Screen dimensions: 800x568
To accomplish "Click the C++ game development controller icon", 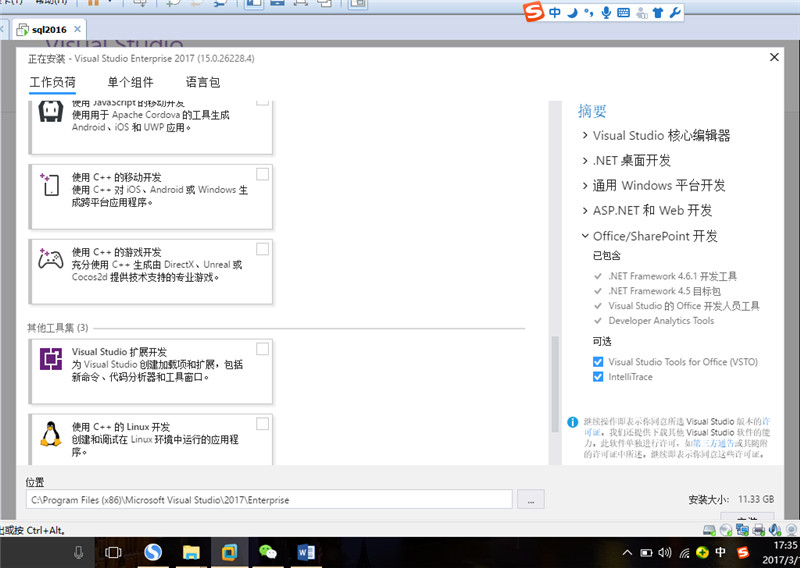I will [x=51, y=259].
